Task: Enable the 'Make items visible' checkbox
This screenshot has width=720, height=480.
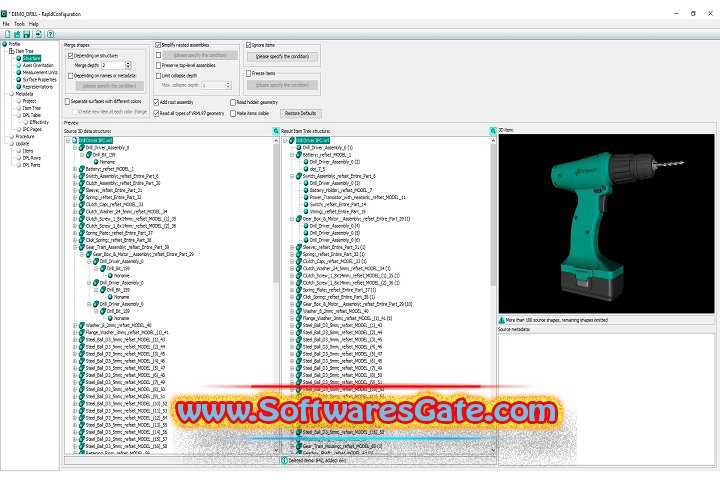Action: [x=233, y=113]
